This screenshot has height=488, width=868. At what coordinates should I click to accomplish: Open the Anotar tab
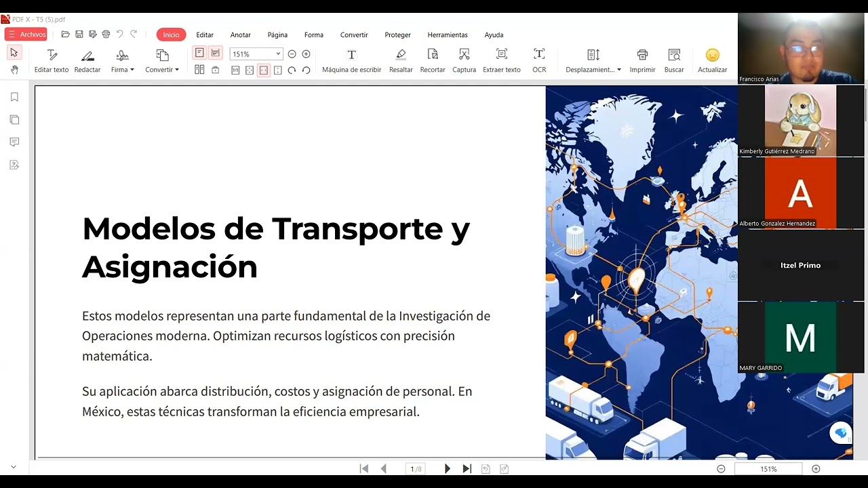[x=240, y=35]
